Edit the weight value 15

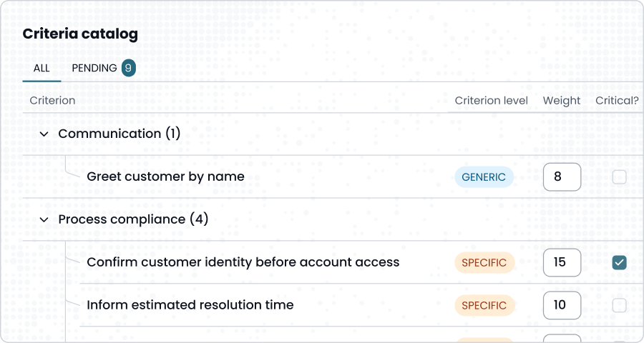point(561,263)
